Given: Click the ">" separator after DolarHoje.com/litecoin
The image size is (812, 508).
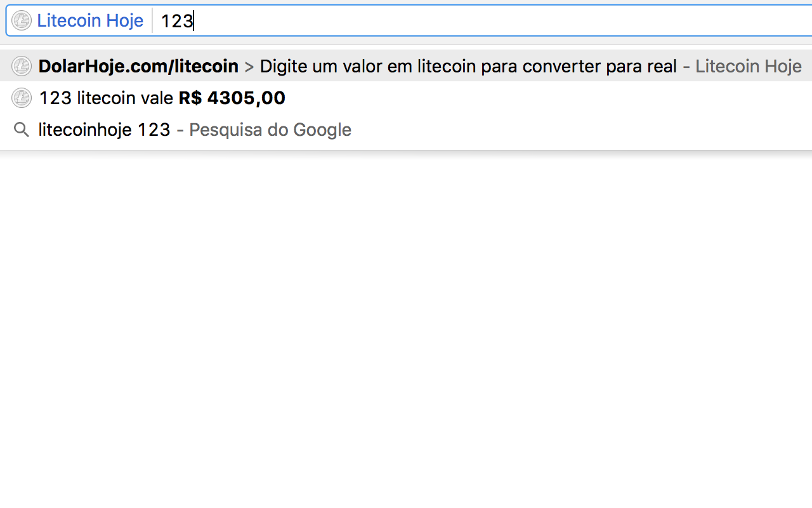Looking at the screenshot, I should click(x=249, y=67).
